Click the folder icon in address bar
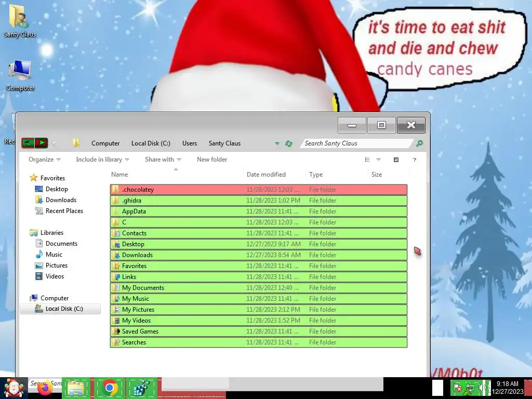 point(76,143)
